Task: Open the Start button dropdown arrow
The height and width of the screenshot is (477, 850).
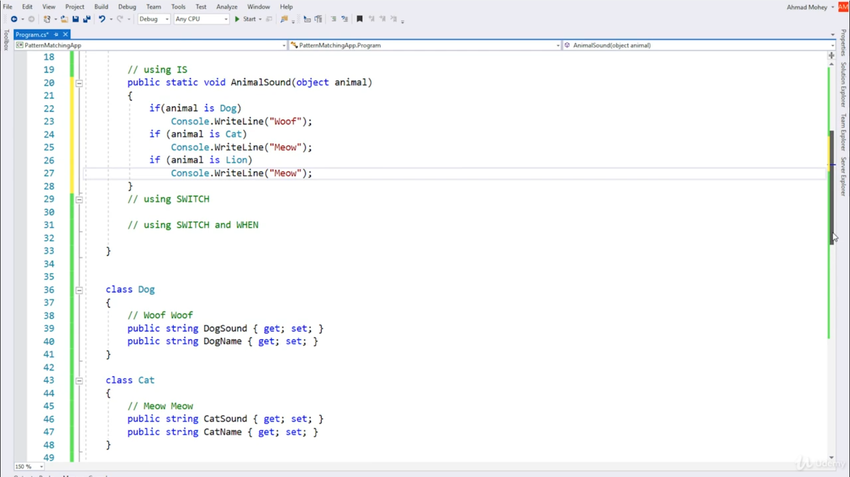Action: [260, 19]
